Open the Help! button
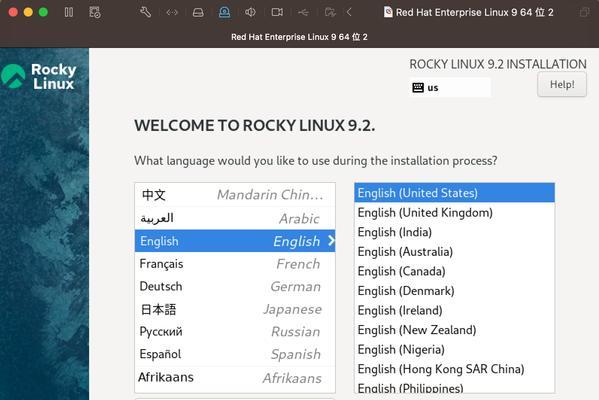This screenshot has height=400, width=599. coord(562,84)
